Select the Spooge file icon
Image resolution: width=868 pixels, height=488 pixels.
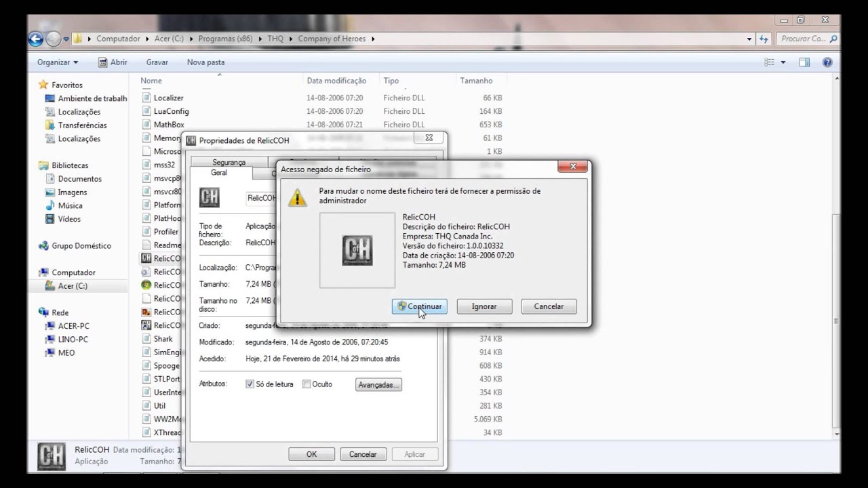(146, 366)
